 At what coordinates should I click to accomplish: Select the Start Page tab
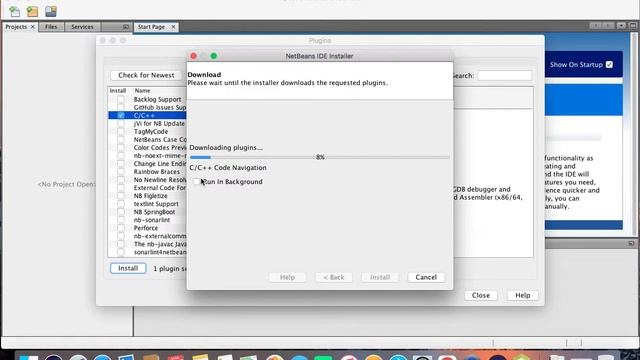pyautogui.click(x=151, y=27)
